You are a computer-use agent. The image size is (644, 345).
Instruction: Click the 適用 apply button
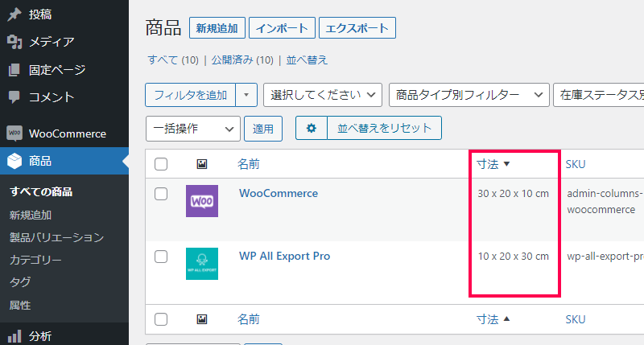[263, 129]
